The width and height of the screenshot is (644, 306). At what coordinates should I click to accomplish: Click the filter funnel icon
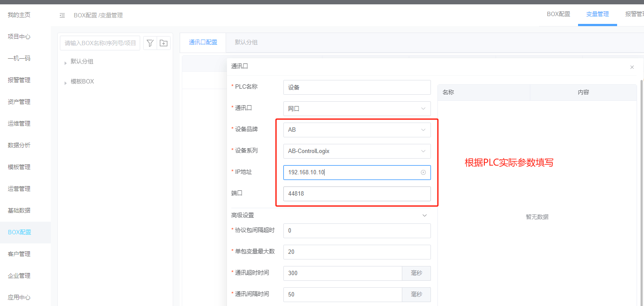coord(150,43)
